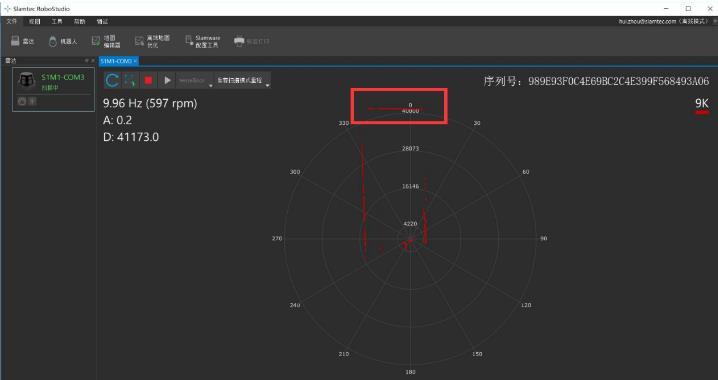
Task: Open the Slamware configuration tool
Action: (x=202, y=41)
